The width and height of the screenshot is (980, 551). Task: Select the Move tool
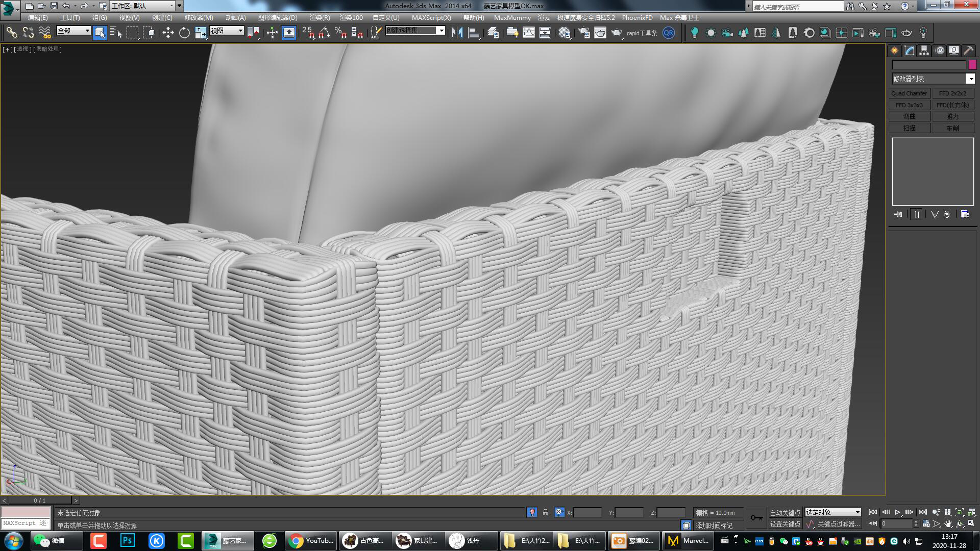pyautogui.click(x=168, y=33)
